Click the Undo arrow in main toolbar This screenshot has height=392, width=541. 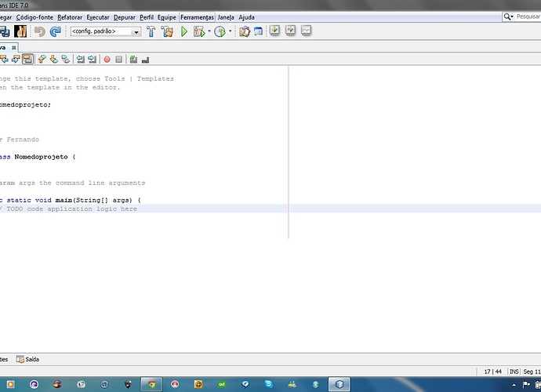click(40, 31)
